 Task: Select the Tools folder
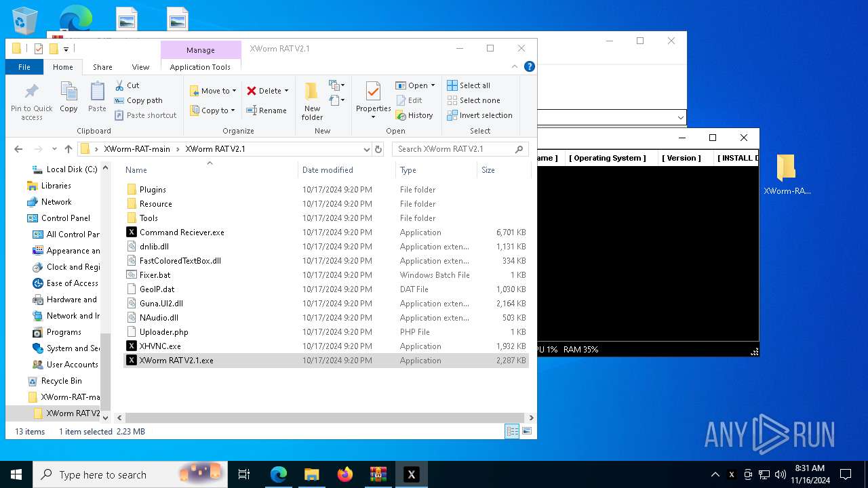tap(149, 218)
